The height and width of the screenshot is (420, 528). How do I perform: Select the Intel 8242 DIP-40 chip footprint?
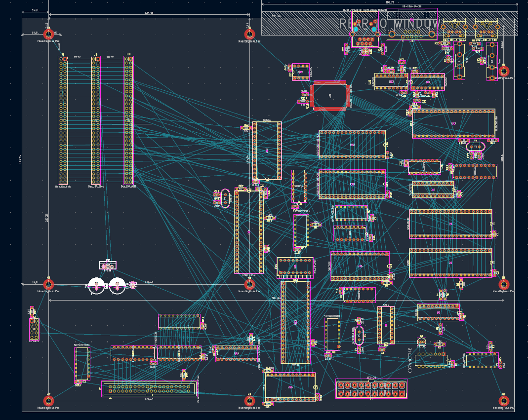click(x=249, y=232)
